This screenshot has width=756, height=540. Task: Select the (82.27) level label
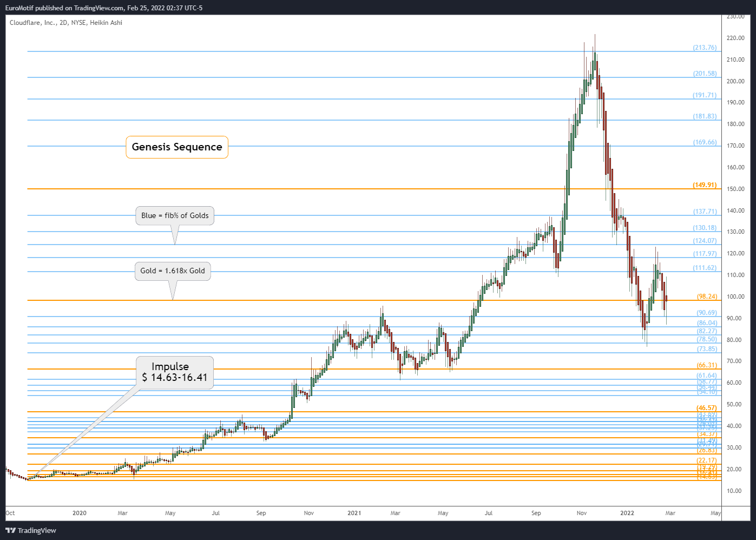(707, 331)
